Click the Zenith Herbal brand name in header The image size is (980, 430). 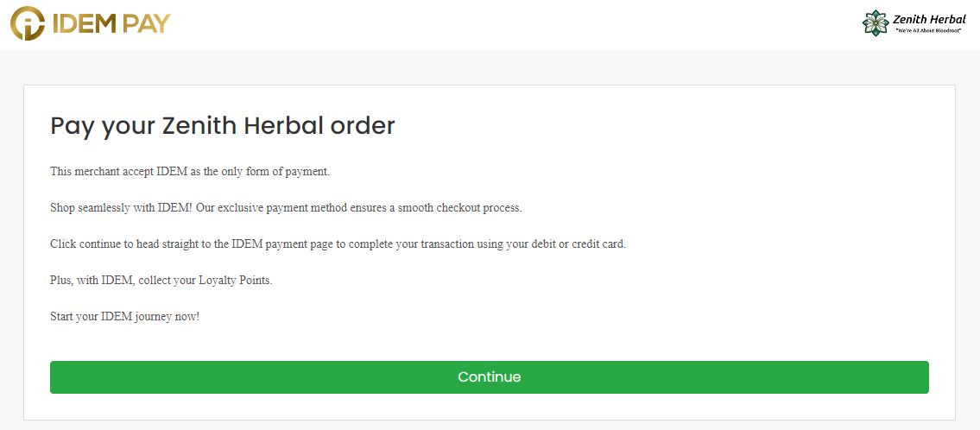[x=930, y=19]
